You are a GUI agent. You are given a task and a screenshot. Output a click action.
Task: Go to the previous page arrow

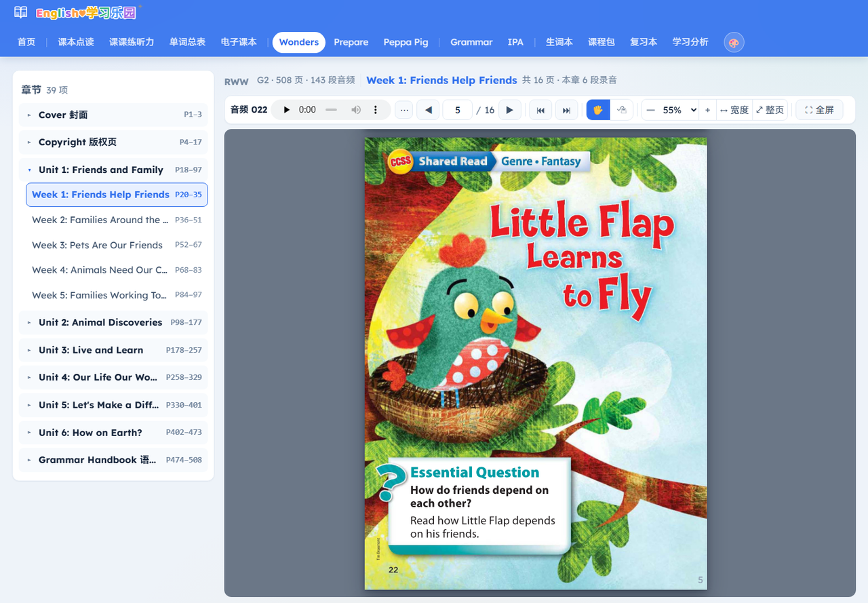[428, 110]
